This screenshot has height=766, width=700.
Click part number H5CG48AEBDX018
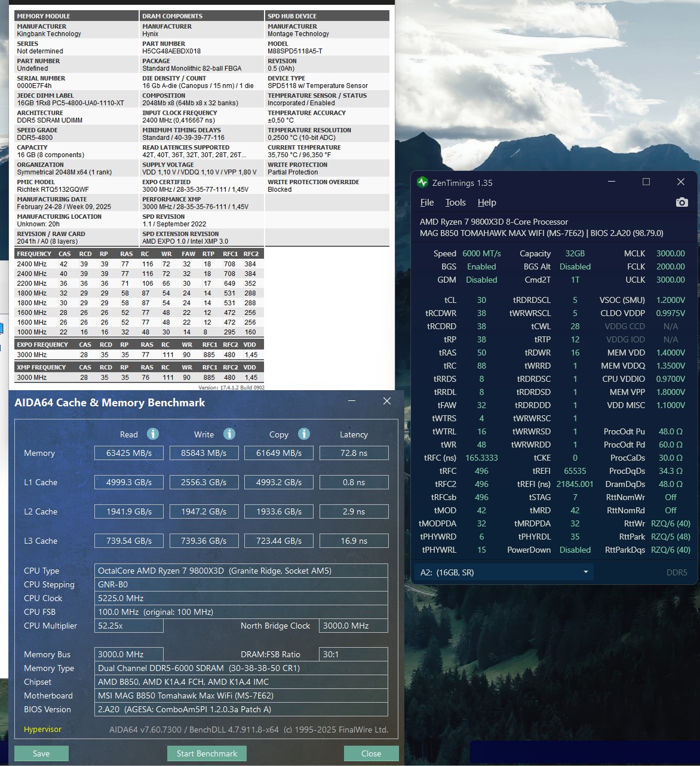pos(171,51)
